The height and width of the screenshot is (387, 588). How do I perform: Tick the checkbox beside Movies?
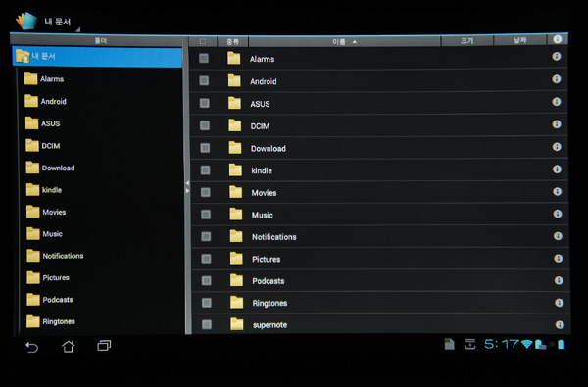(206, 192)
